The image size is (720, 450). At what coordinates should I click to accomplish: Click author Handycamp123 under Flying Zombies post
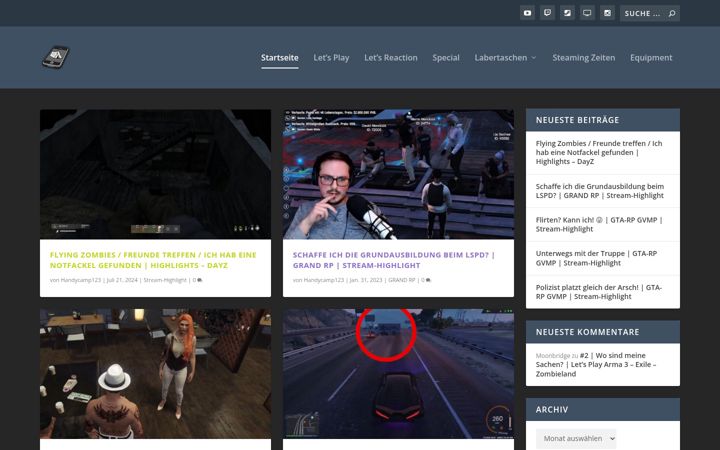[x=80, y=280]
